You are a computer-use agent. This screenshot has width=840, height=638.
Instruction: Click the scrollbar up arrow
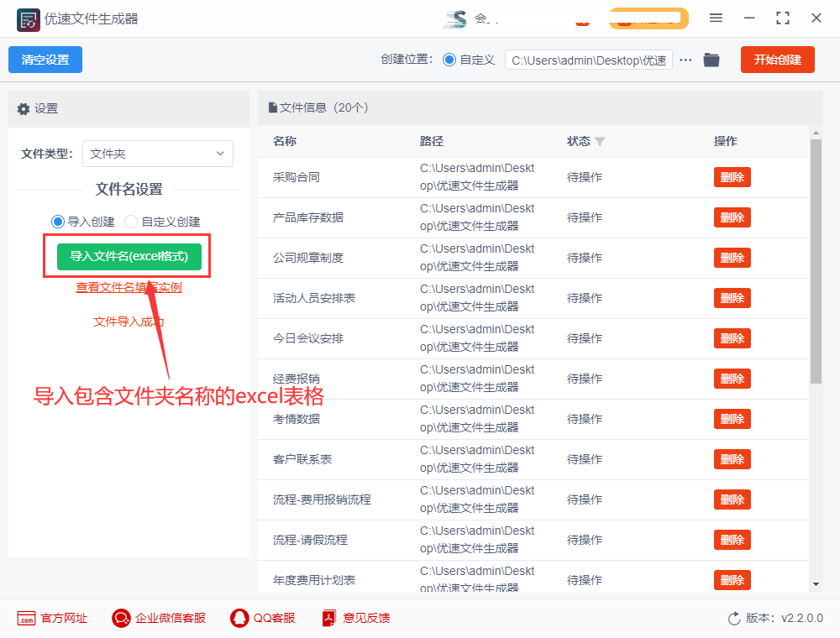(816, 132)
